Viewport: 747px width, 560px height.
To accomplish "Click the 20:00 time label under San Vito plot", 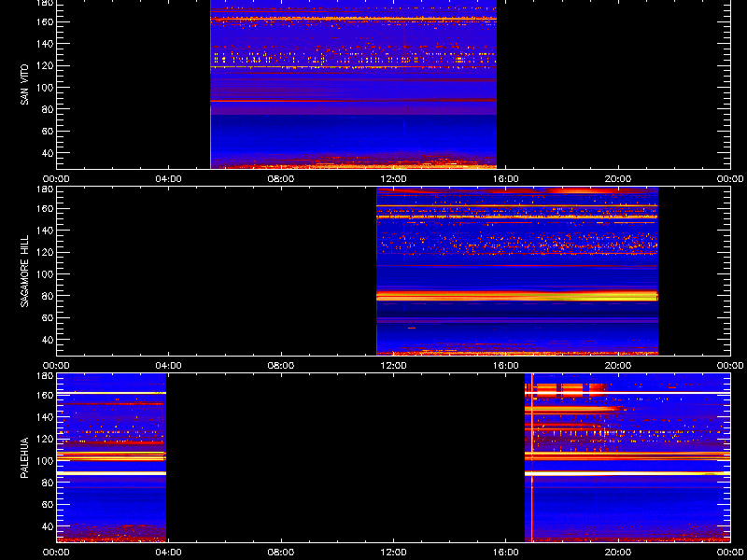I will tap(618, 179).
